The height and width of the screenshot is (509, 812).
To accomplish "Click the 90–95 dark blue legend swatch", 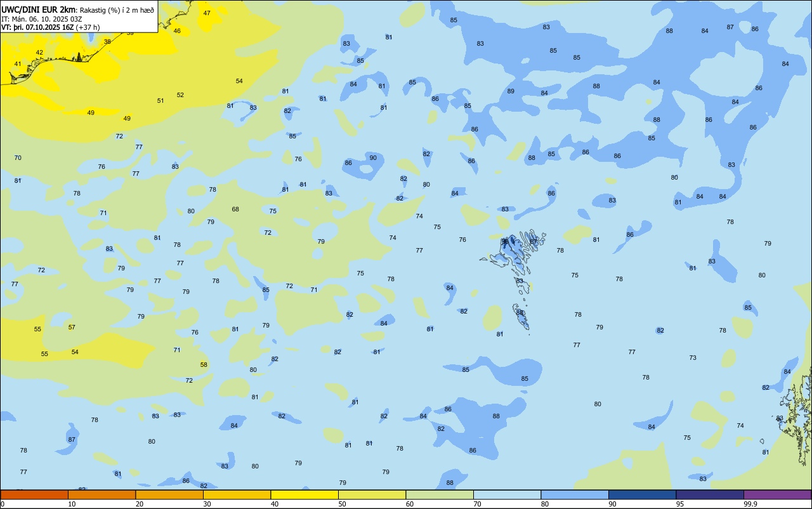I will 642,494.
